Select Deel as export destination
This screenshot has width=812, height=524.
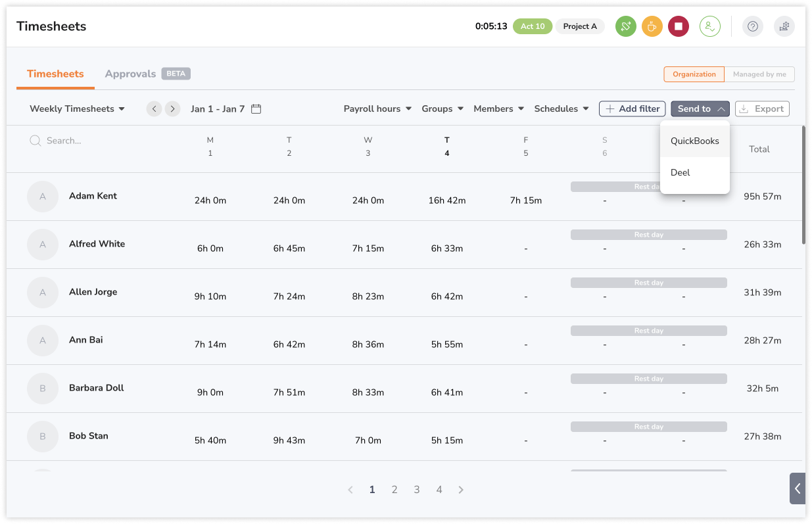point(680,172)
